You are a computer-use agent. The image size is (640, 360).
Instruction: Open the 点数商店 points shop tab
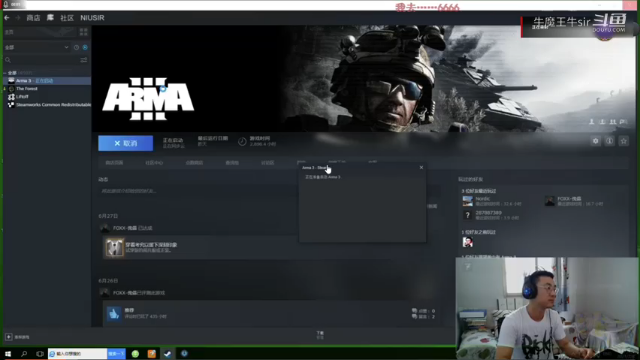pos(194,162)
